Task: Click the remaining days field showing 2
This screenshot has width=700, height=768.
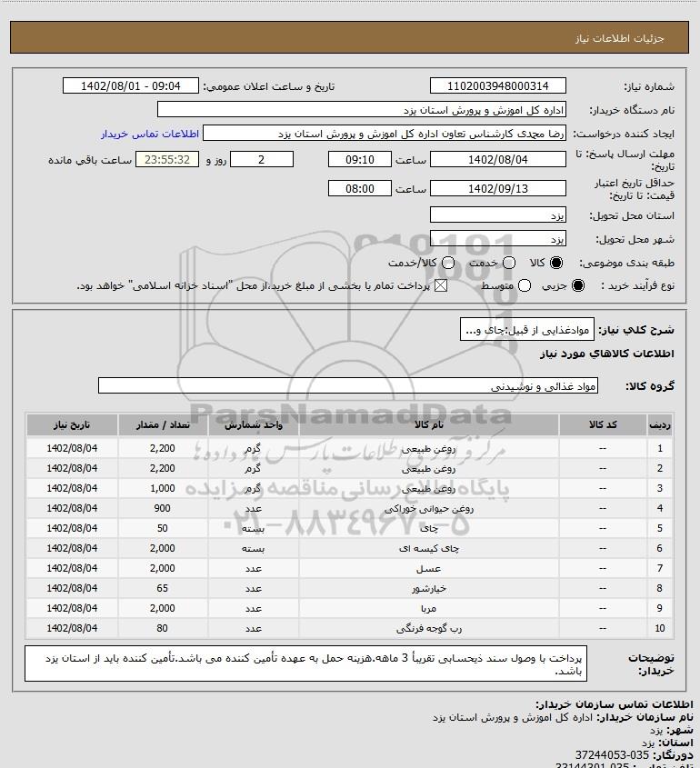Action: tap(262, 159)
